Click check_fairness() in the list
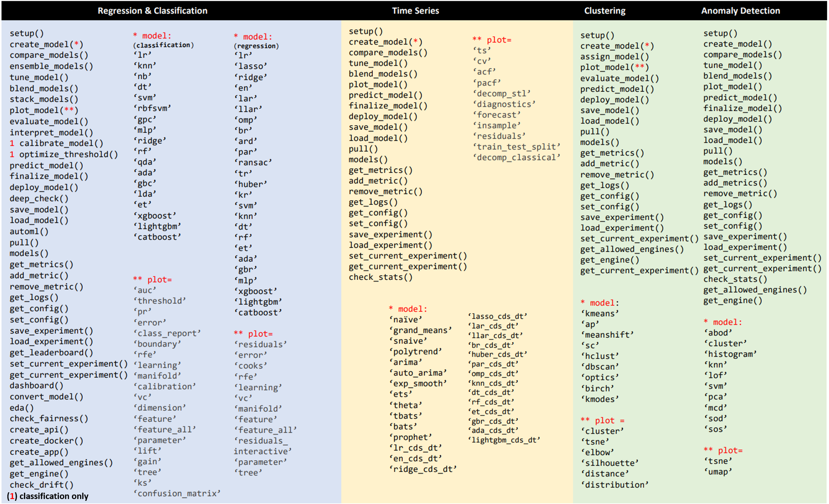Screen dimensions: 829x504 [x=49, y=419]
